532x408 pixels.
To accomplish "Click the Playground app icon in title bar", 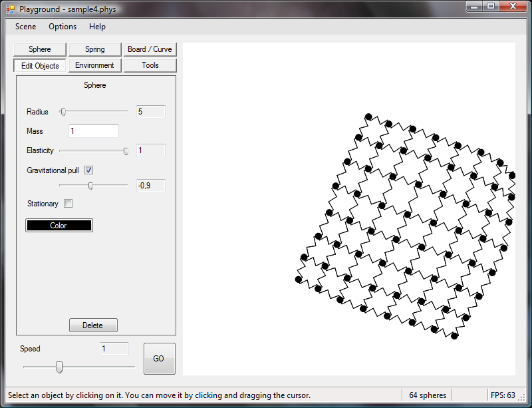I will [x=11, y=9].
